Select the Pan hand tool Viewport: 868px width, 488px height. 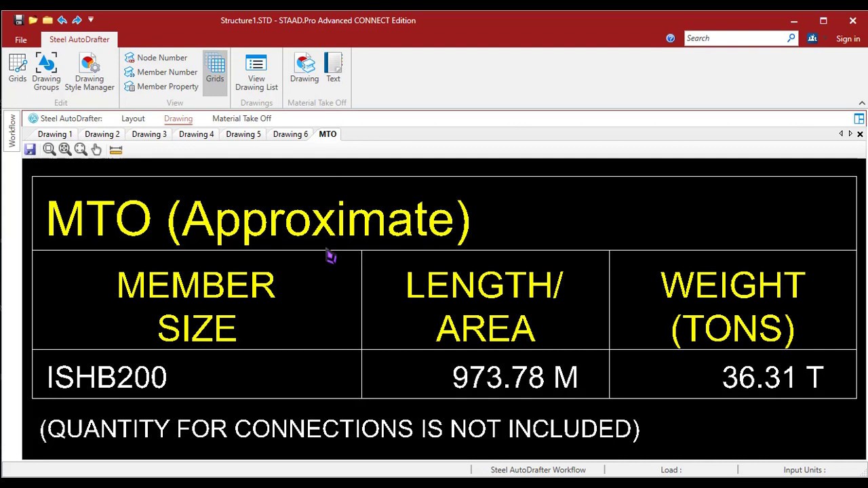[96, 150]
